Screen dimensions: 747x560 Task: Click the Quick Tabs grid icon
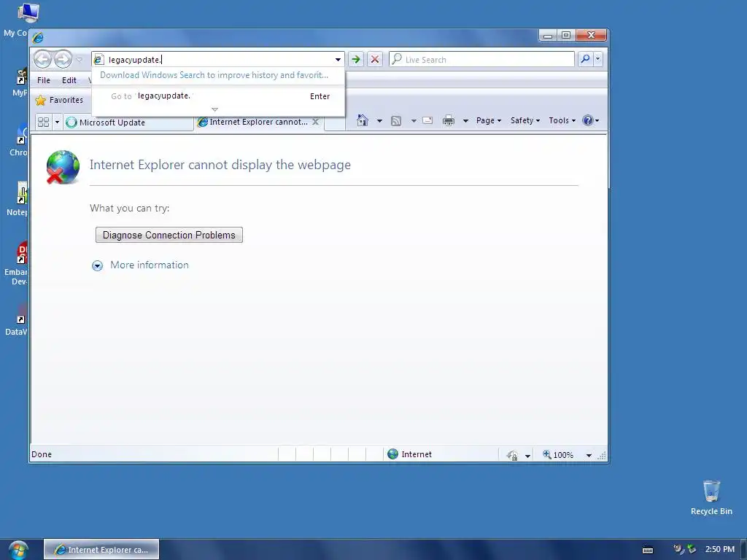[x=43, y=122]
